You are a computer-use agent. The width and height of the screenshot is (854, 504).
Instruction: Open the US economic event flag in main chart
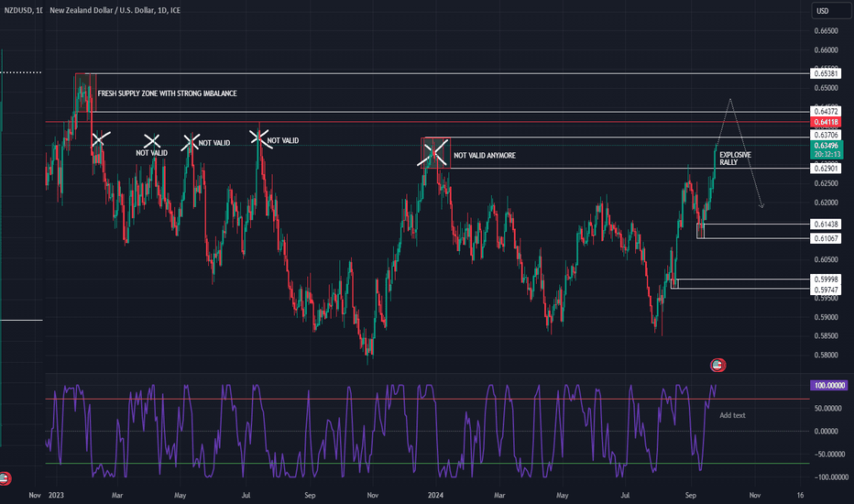[x=717, y=365]
